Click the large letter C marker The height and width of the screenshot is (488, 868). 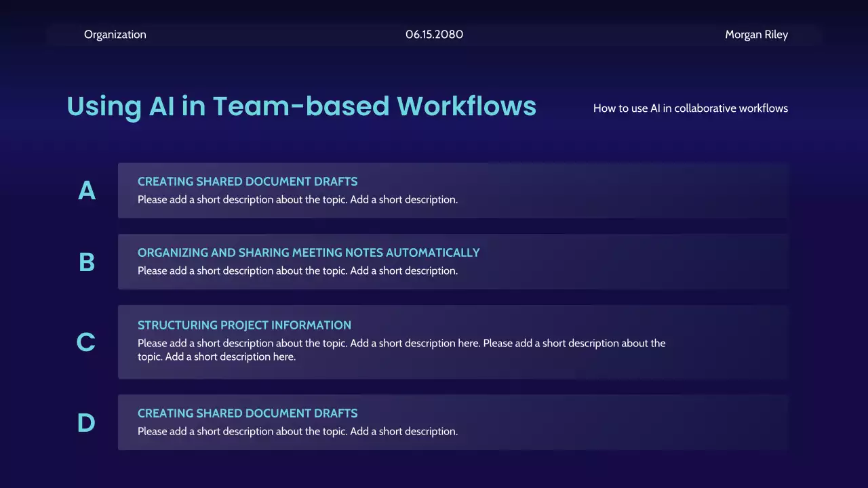85,342
